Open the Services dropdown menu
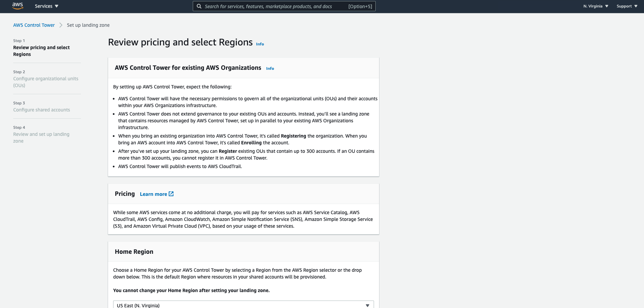 (46, 6)
